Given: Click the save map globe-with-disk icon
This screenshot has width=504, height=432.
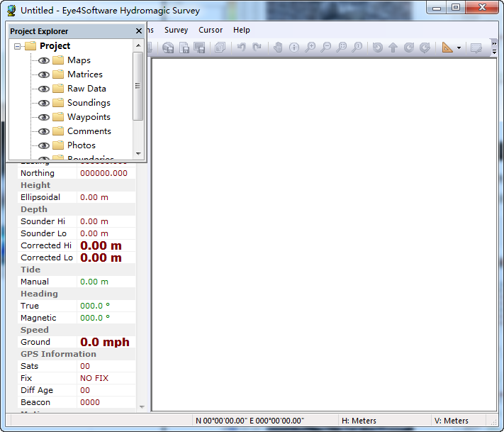Looking at the screenshot, I should [x=168, y=48].
